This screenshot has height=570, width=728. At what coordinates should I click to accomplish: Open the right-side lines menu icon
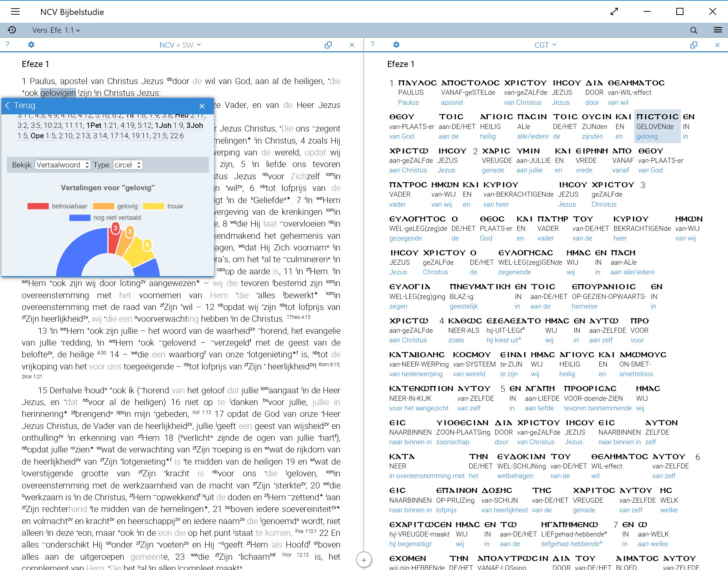pyautogui.click(x=718, y=30)
